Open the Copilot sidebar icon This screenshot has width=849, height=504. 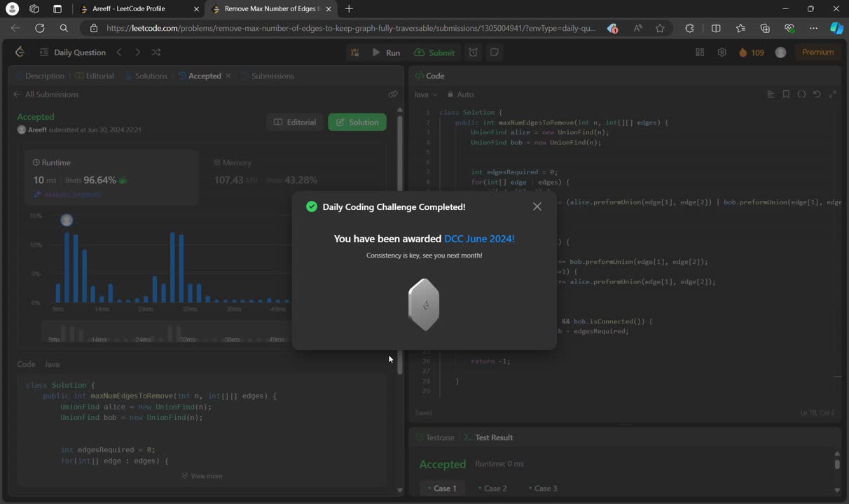[836, 28]
